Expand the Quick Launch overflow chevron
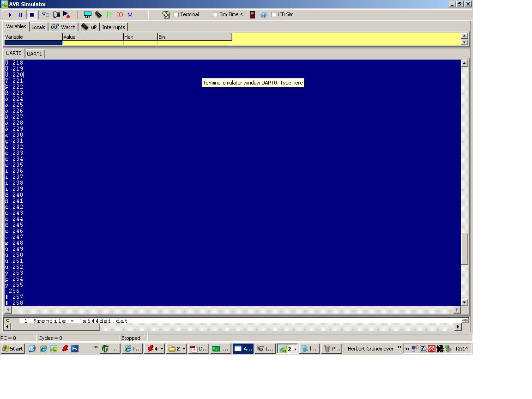Screen dimensions: 532x399 [96, 347]
